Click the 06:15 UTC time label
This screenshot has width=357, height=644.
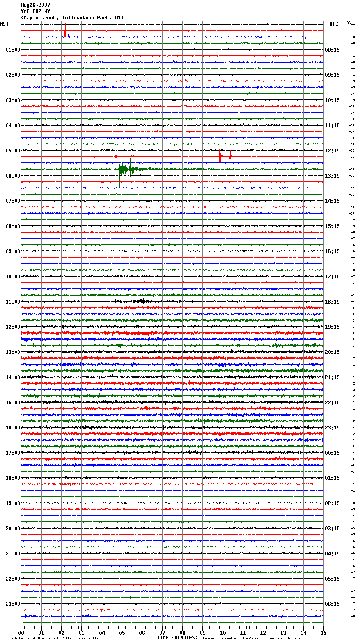point(332,604)
